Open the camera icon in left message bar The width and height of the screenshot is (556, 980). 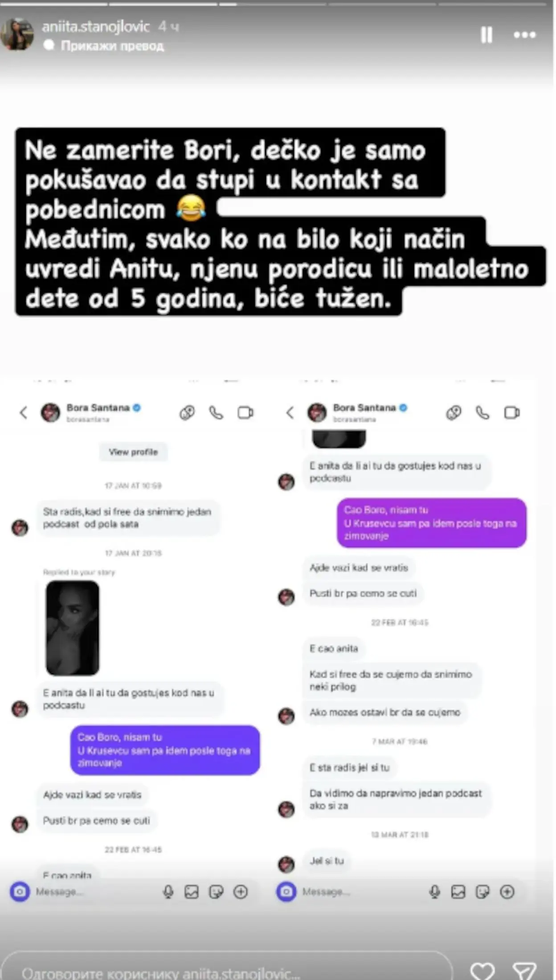tap(20, 892)
